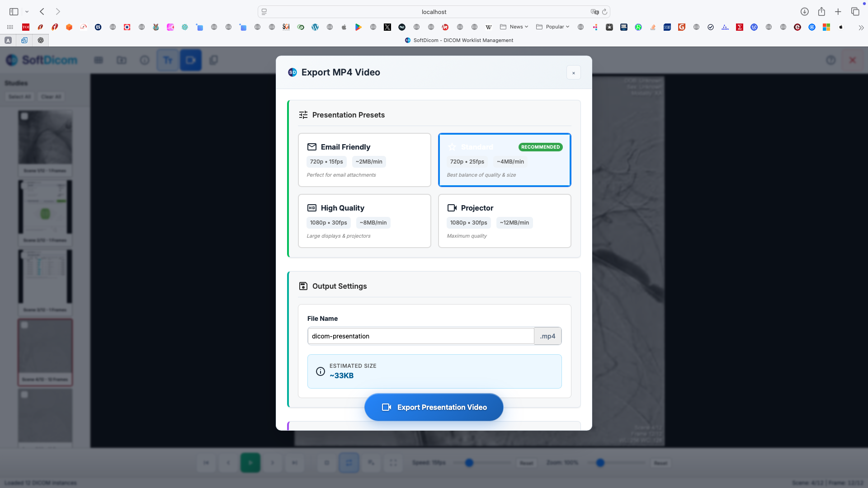Image resolution: width=868 pixels, height=488 pixels.
Task: Click the File Name input field
Action: click(420, 336)
